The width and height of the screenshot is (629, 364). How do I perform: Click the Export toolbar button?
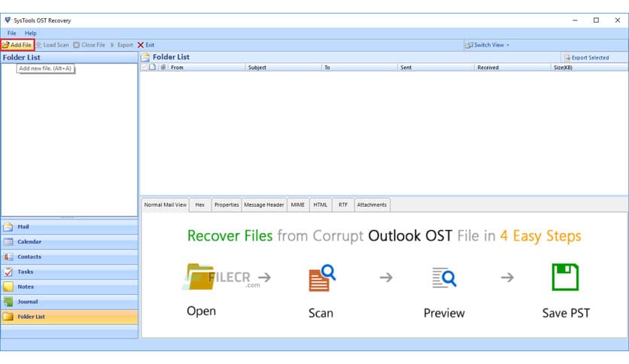point(122,45)
